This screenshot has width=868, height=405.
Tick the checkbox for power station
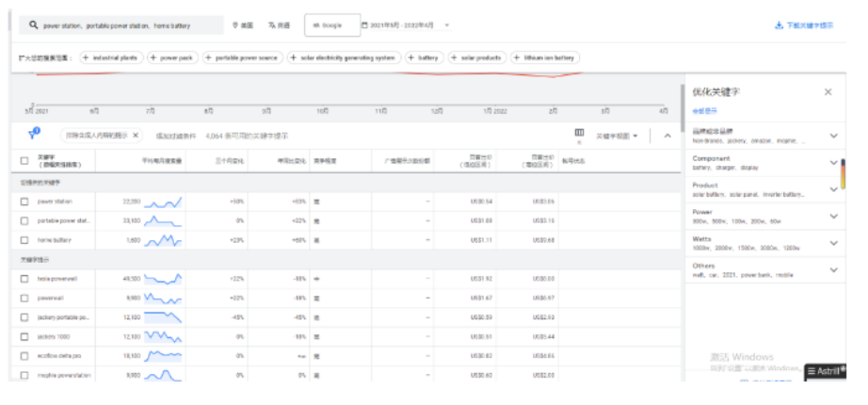tap(24, 201)
